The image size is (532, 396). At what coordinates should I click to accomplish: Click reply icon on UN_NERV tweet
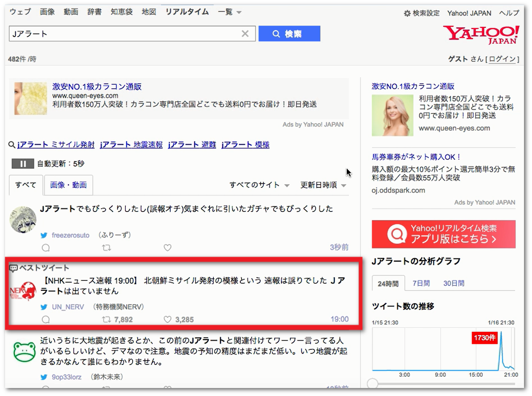pos(46,319)
